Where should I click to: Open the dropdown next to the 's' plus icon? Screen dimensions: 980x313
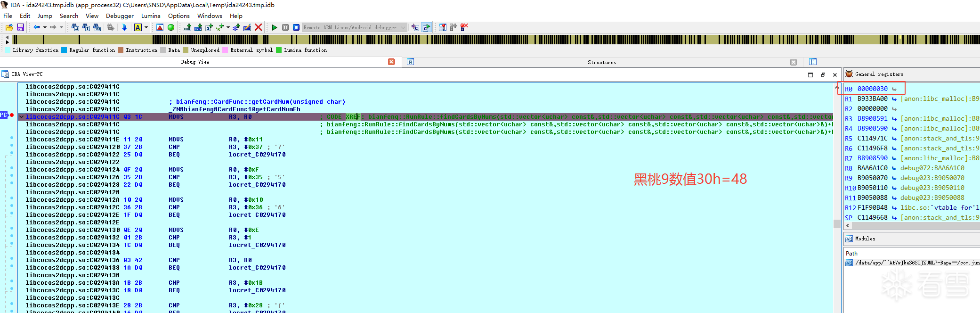coord(228,27)
